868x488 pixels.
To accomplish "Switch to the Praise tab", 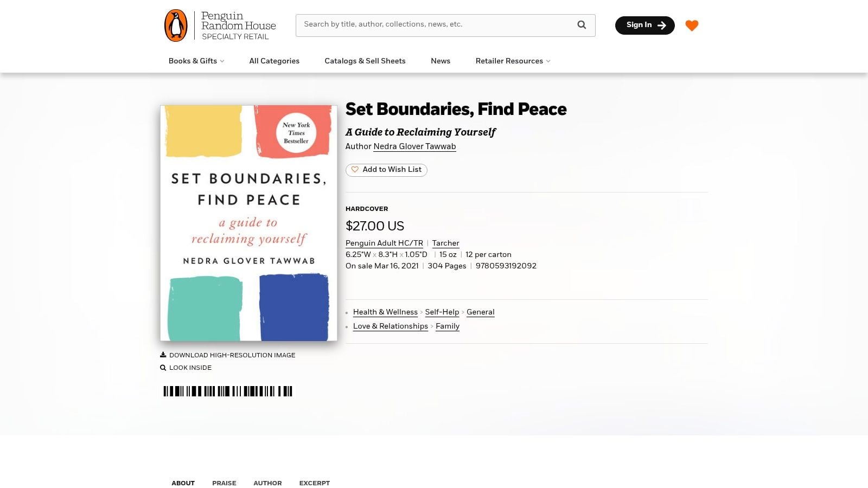I will (224, 483).
